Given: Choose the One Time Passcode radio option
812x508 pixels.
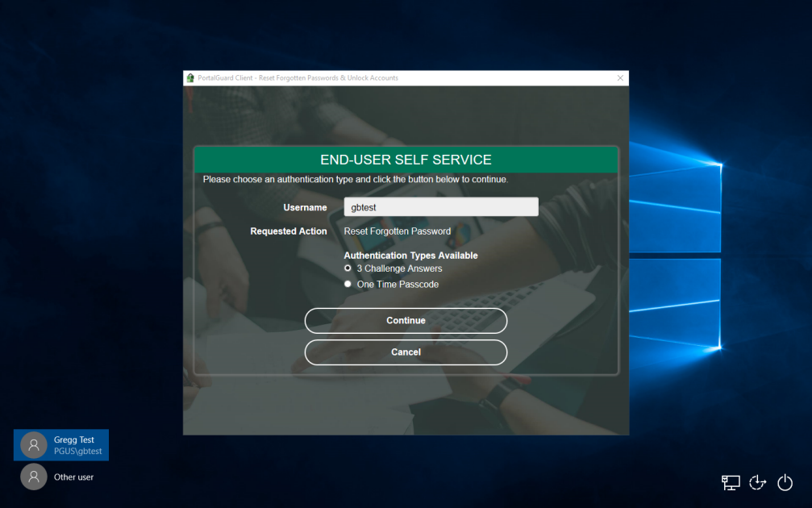Looking at the screenshot, I should (x=348, y=284).
